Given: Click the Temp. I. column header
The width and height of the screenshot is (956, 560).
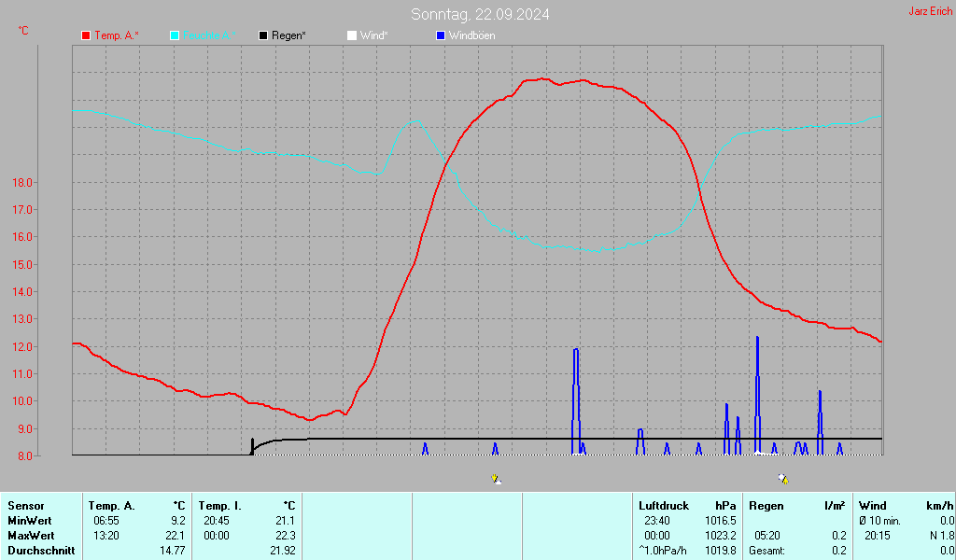Looking at the screenshot, I should 219,506.
